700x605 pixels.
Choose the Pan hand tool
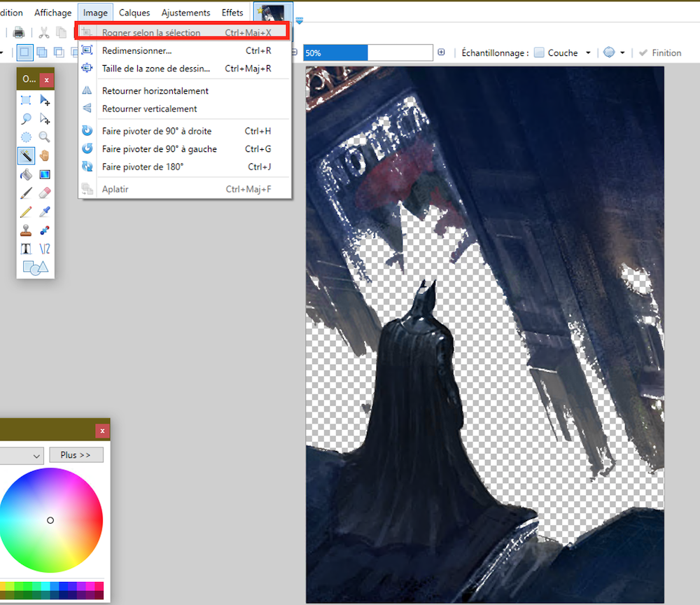point(45,156)
